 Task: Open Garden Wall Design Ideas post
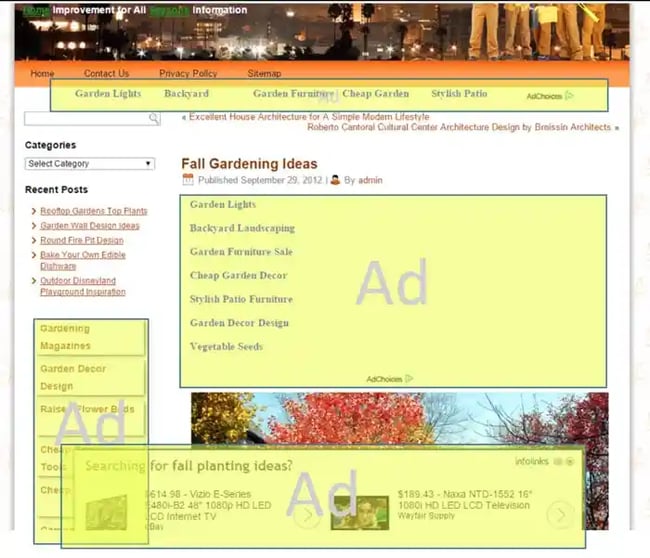pos(89,226)
